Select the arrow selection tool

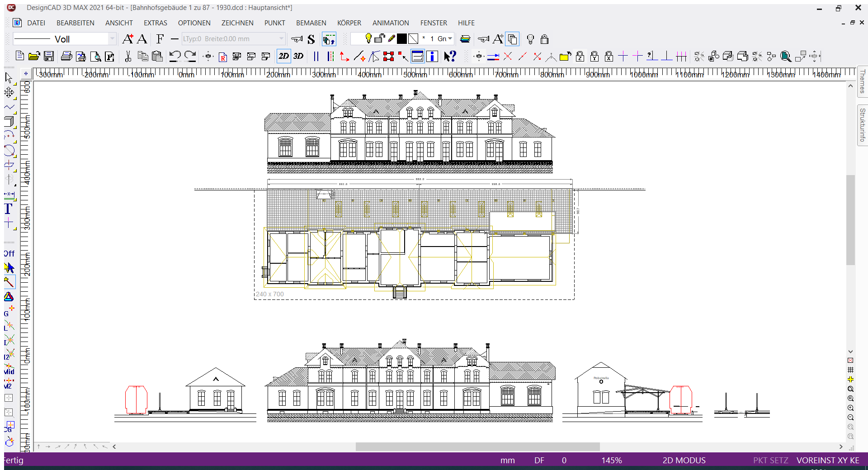9,78
